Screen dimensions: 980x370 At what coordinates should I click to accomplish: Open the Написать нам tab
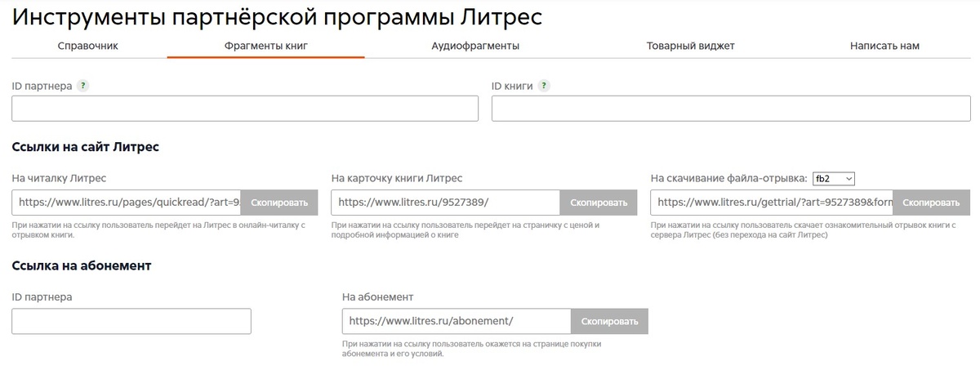pyautogui.click(x=884, y=46)
